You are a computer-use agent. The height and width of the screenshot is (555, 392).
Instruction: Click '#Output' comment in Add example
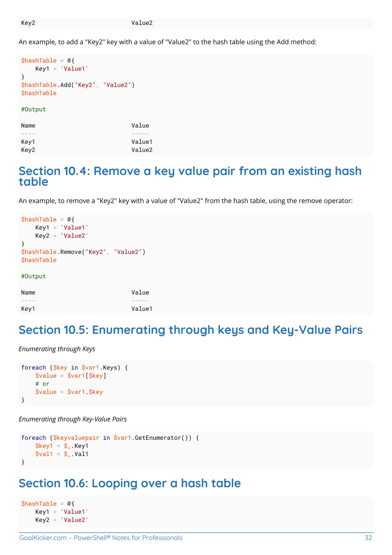coord(33,109)
